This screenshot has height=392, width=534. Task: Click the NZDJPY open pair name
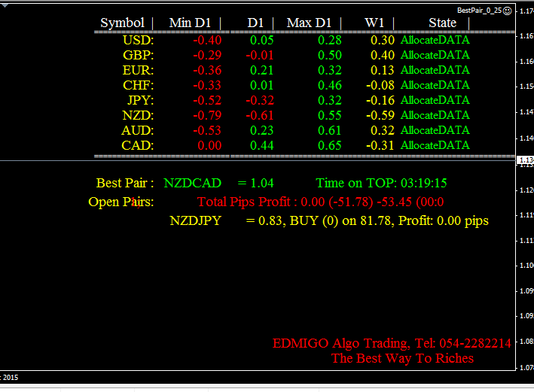coord(196,220)
